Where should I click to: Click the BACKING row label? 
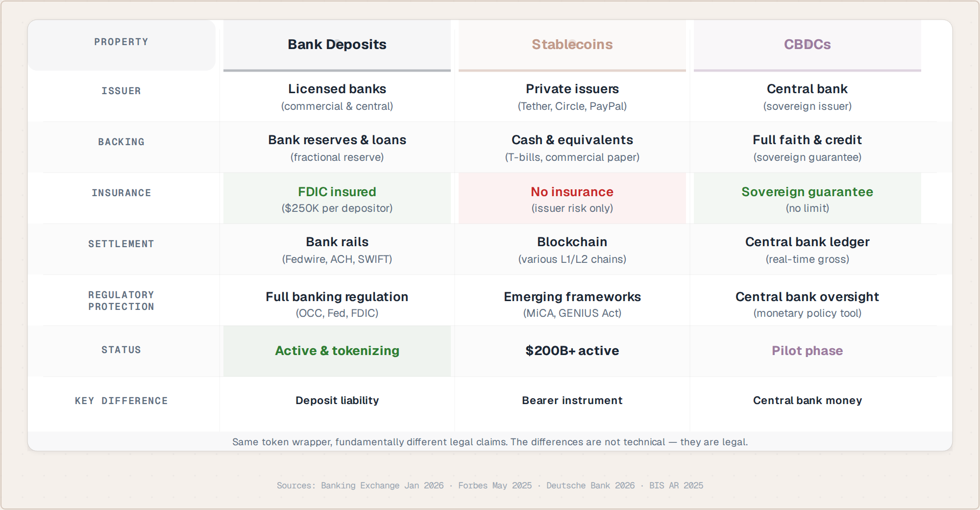point(121,142)
